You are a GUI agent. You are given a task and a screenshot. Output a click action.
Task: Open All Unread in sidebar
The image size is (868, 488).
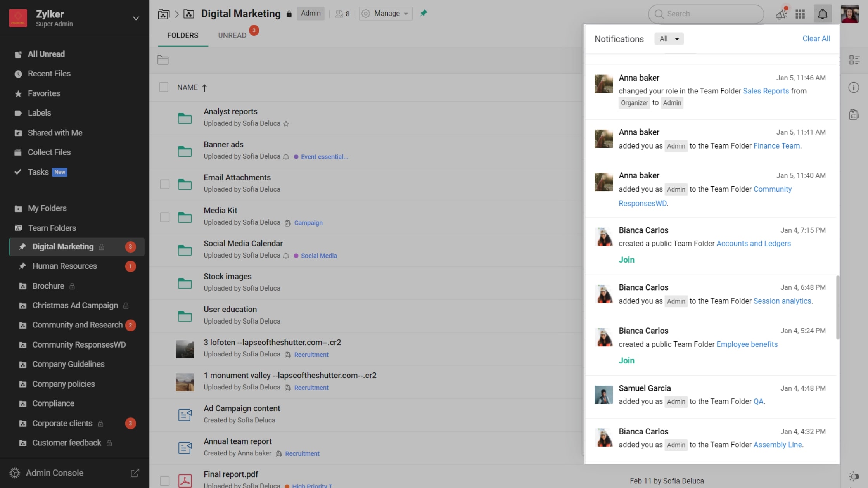(x=46, y=54)
